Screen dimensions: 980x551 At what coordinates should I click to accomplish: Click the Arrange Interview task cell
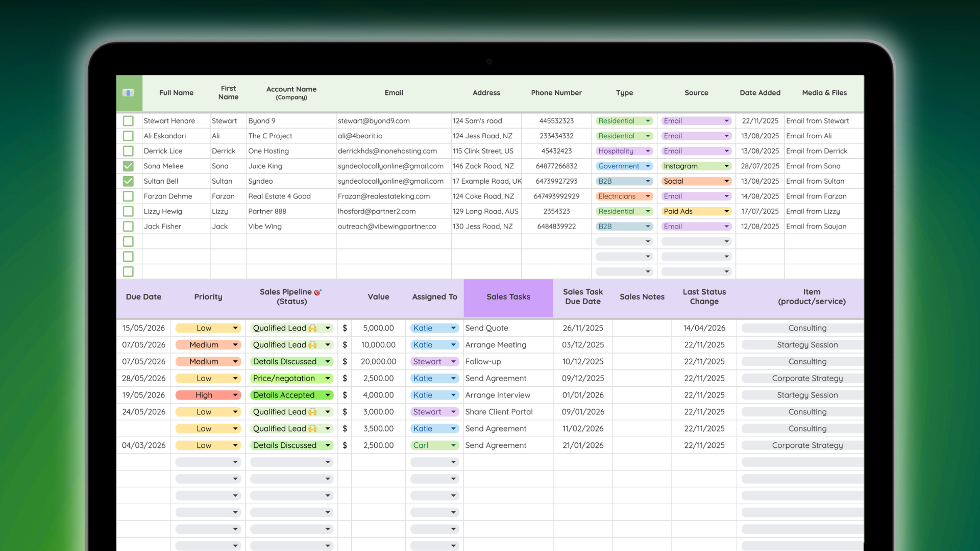point(508,395)
